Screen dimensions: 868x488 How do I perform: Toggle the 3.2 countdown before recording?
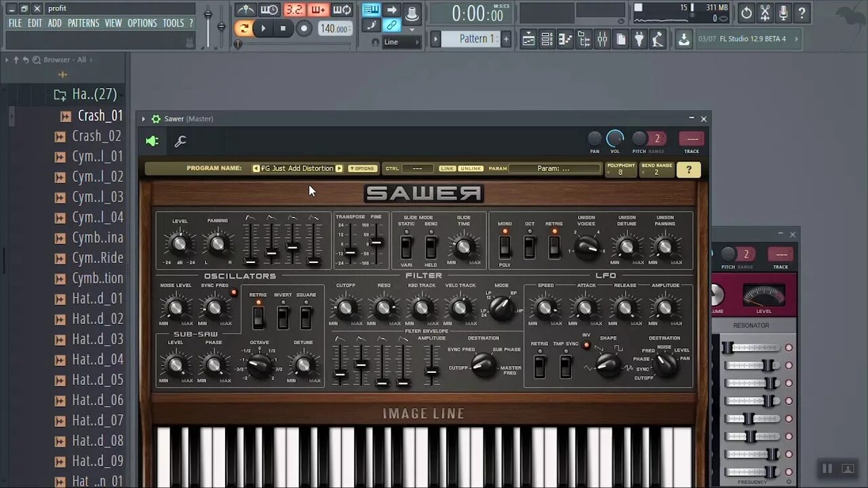[294, 9]
